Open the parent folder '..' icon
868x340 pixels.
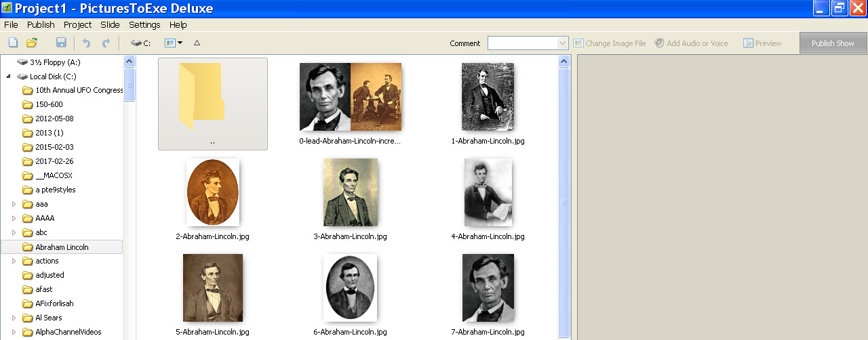pyautogui.click(x=212, y=103)
